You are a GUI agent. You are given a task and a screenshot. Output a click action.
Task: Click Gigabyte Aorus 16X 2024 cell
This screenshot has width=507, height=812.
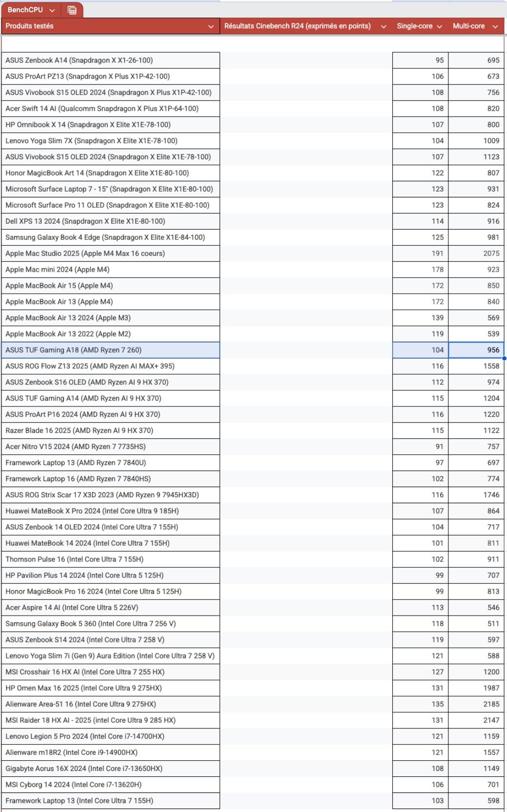(110, 769)
